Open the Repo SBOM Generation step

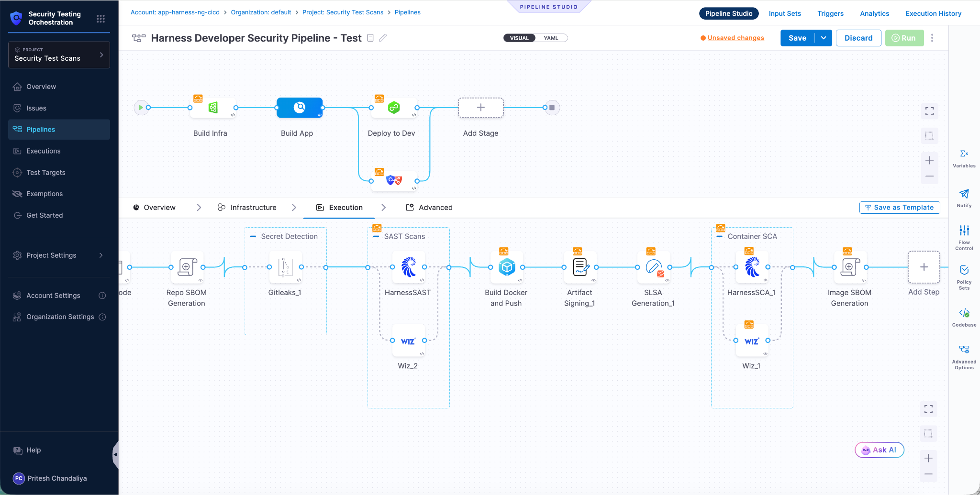pyautogui.click(x=187, y=267)
